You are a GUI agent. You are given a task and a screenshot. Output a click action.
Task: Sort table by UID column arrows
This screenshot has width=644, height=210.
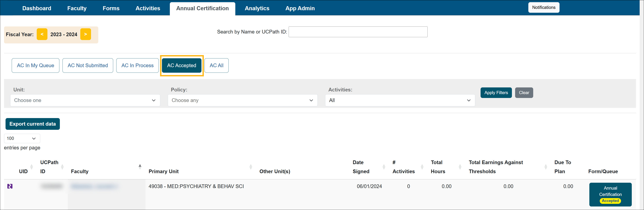pos(32,167)
